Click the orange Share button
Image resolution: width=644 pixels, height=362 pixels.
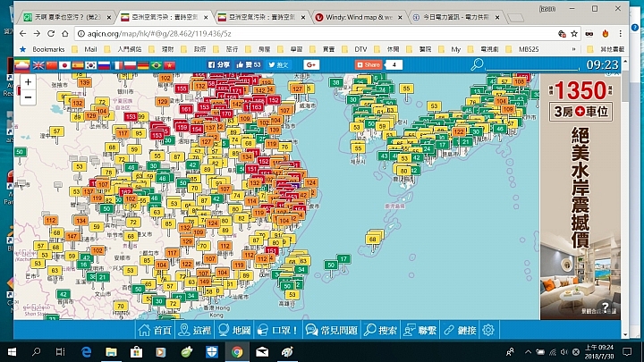[369, 65]
